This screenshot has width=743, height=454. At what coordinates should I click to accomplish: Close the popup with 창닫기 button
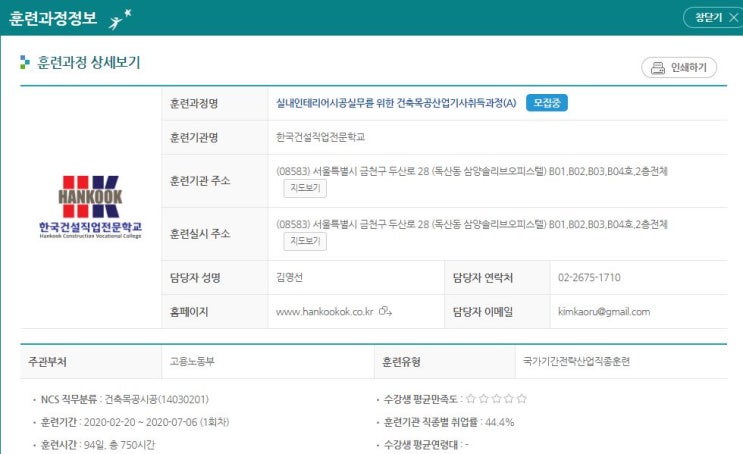coord(713,18)
